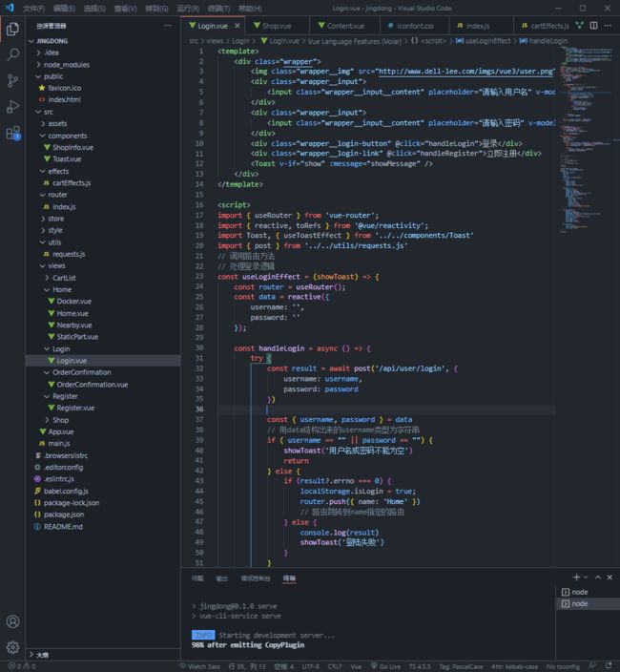Switch to the iconfont.css tab
Screen dimensions: 620x672
(x=415, y=26)
